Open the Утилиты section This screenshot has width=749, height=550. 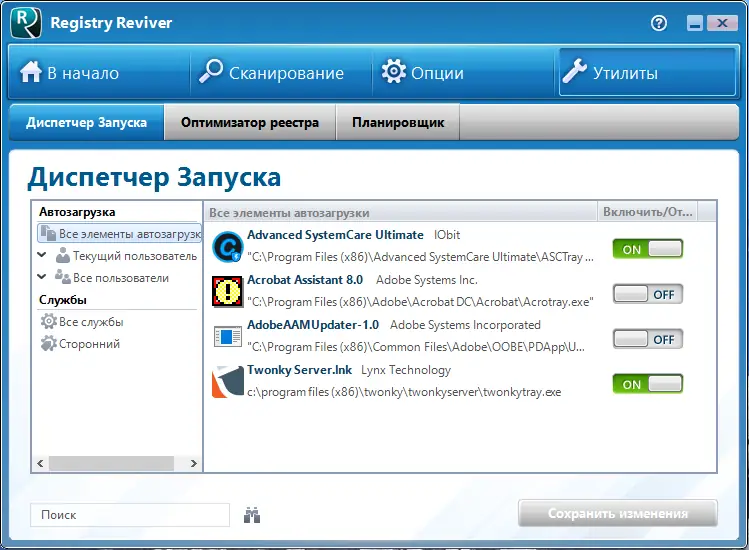point(647,72)
